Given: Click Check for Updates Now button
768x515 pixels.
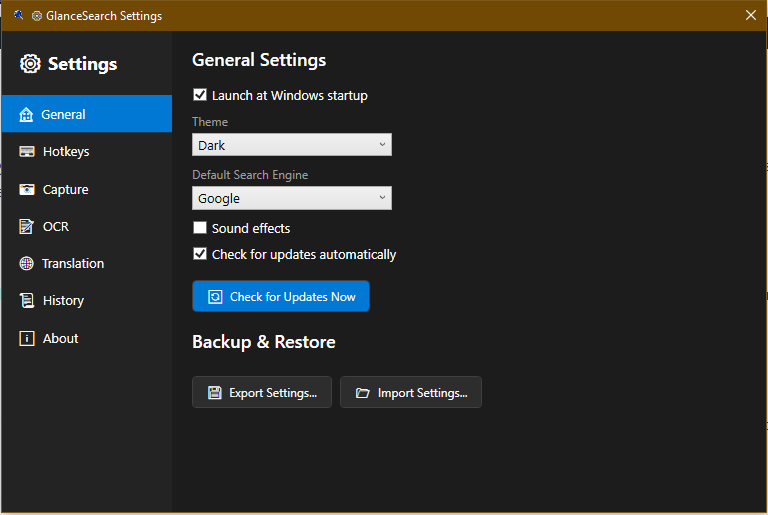Looking at the screenshot, I should [281, 296].
